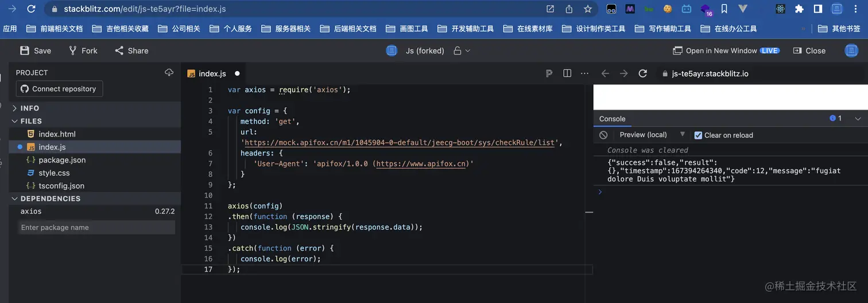Viewport: 868px width, 303px height.
Task: Click the browser address bar URL
Action: pyautogui.click(x=145, y=9)
